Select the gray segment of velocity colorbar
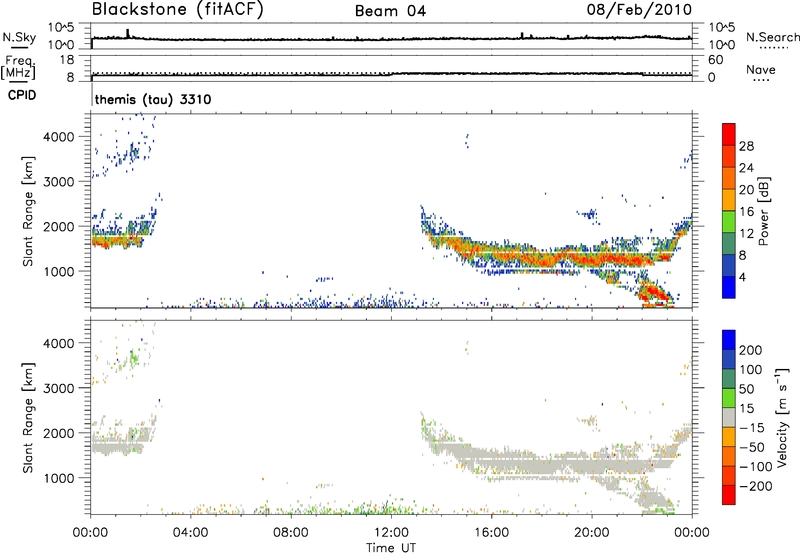 click(729, 417)
